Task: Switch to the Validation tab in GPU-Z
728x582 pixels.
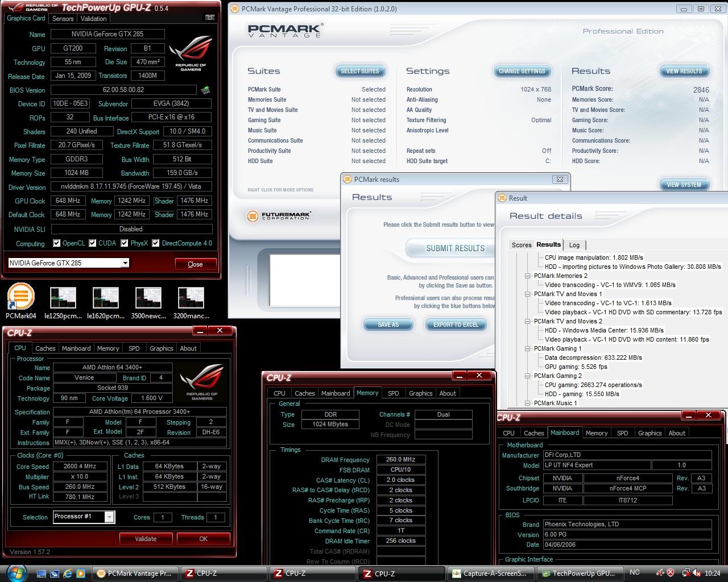Action: click(93, 18)
